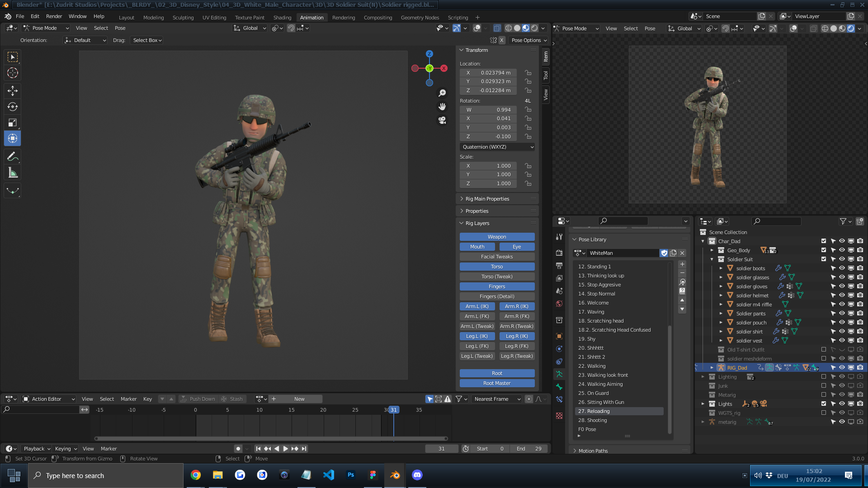868x488 pixels.
Task: Click the action editor horizontal scrollbar
Action: click(x=271, y=438)
